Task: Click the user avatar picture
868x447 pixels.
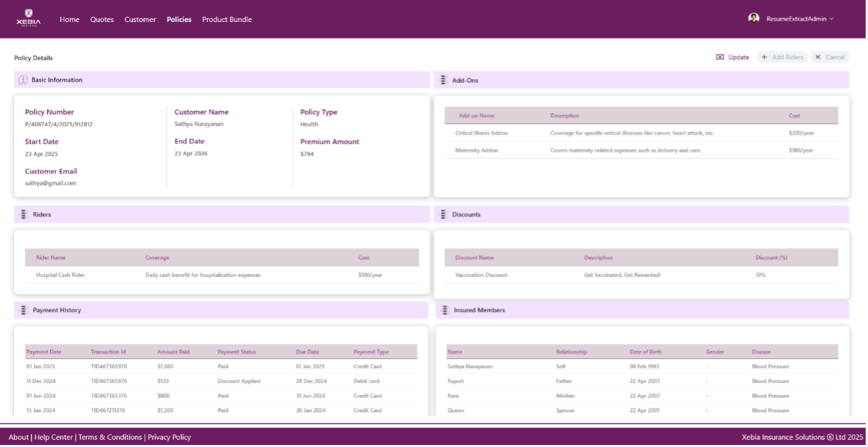Action: coord(754,18)
